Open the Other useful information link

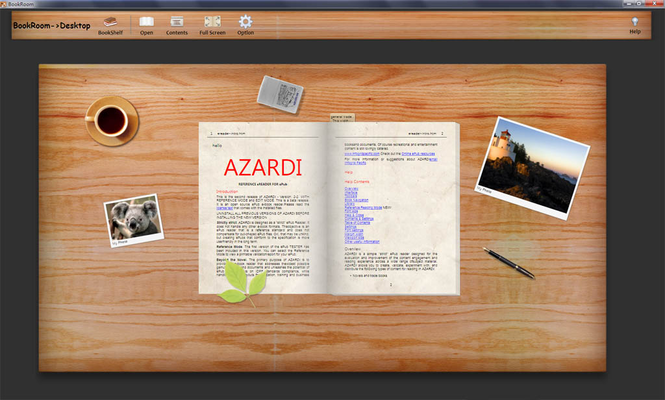click(x=362, y=242)
